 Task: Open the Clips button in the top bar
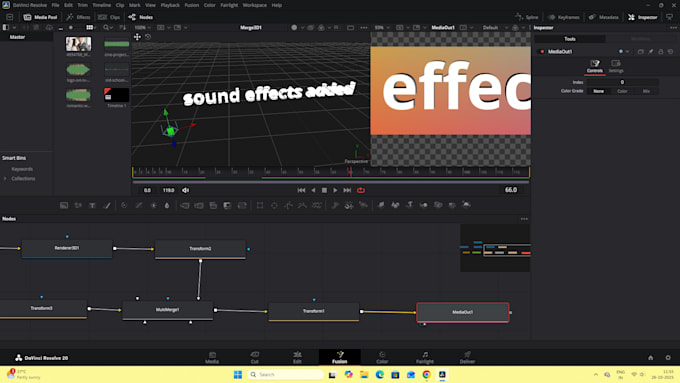[x=109, y=17]
